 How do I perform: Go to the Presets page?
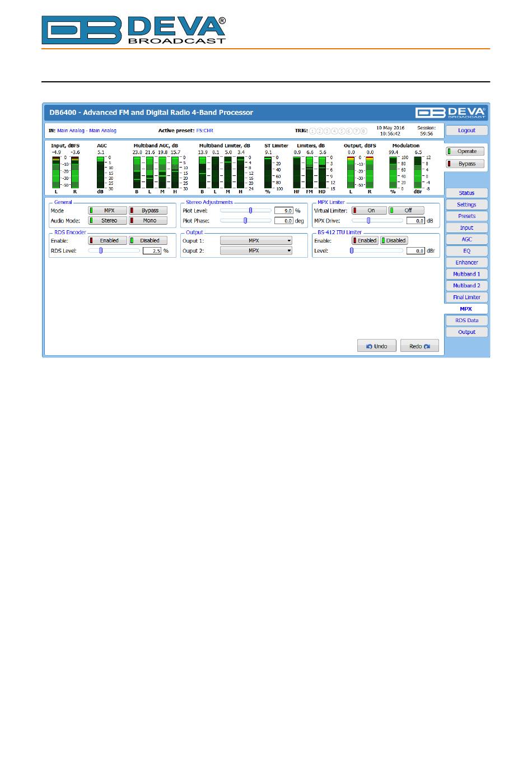(x=466, y=216)
